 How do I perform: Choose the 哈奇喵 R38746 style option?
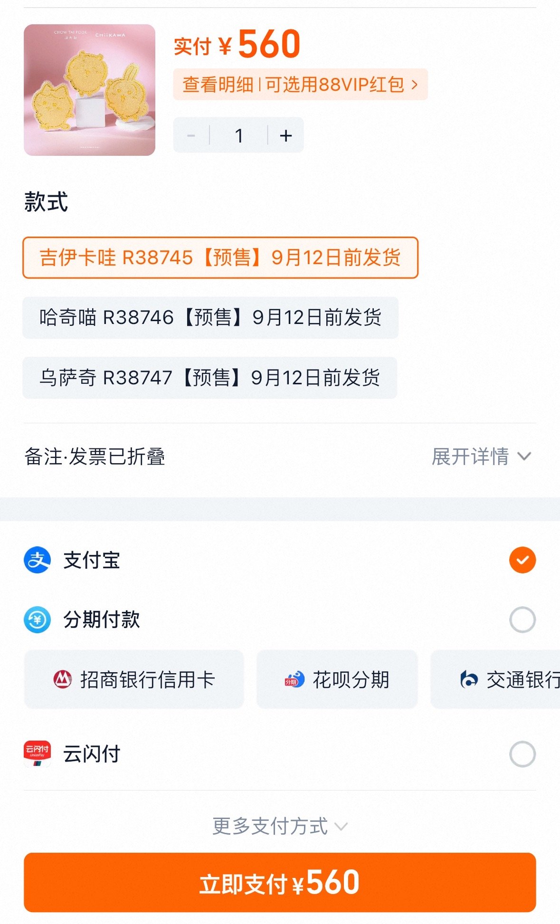[x=210, y=317]
